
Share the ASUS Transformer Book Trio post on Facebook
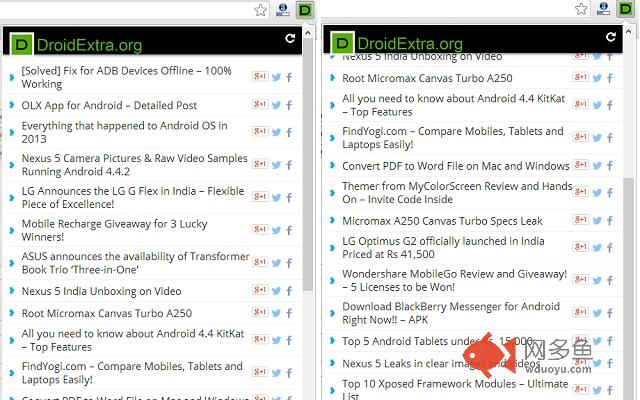point(289,264)
